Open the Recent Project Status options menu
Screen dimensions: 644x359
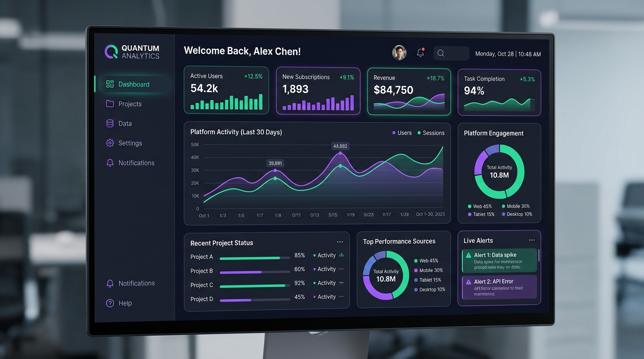coord(340,242)
